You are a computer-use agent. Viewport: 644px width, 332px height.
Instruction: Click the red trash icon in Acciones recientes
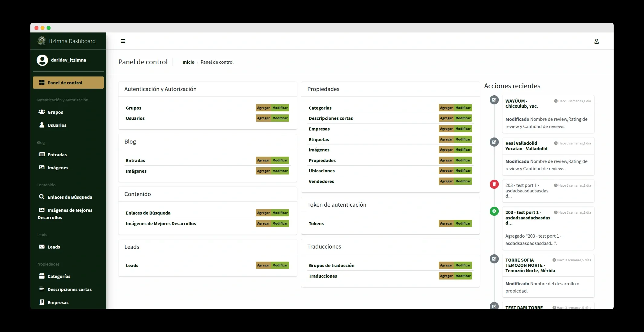point(495,184)
